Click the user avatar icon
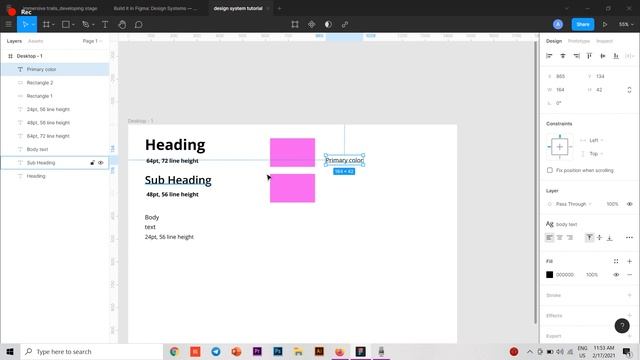This screenshot has width=640, height=360. point(558,24)
